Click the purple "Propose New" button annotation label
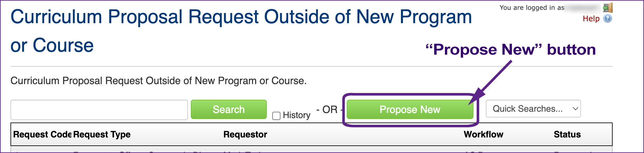Image resolution: width=644 pixels, height=153 pixels. pos(511,50)
